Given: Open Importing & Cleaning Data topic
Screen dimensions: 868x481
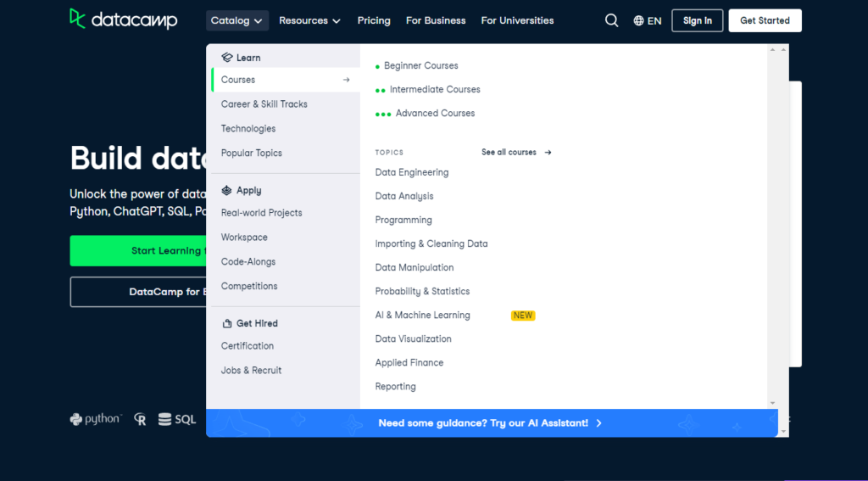Looking at the screenshot, I should [x=431, y=243].
